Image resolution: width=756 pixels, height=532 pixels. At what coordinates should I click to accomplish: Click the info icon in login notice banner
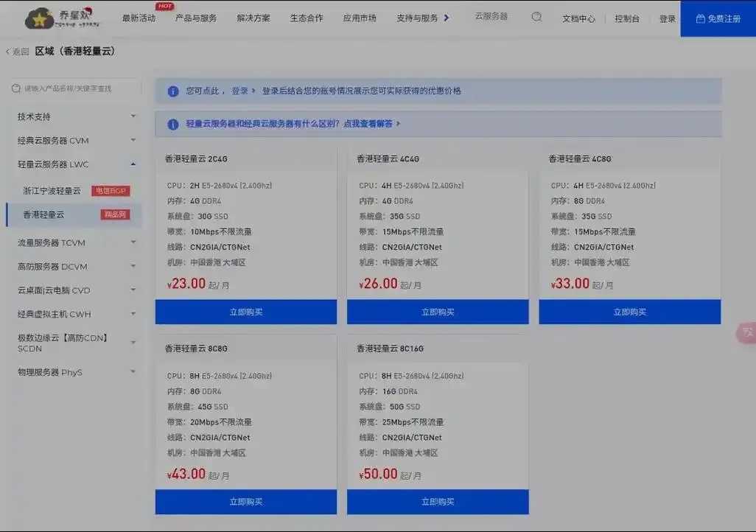pyautogui.click(x=173, y=91)
